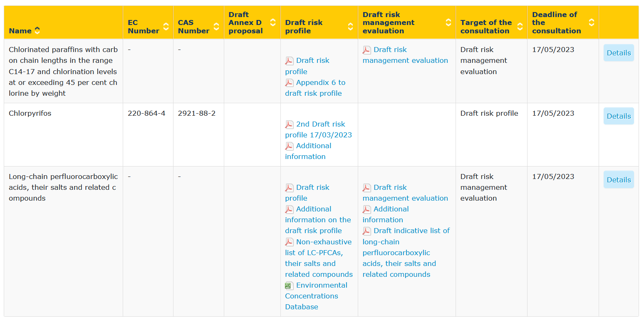
Task: Sort by CAS Number column arrows
Action: tap(216, 27)
